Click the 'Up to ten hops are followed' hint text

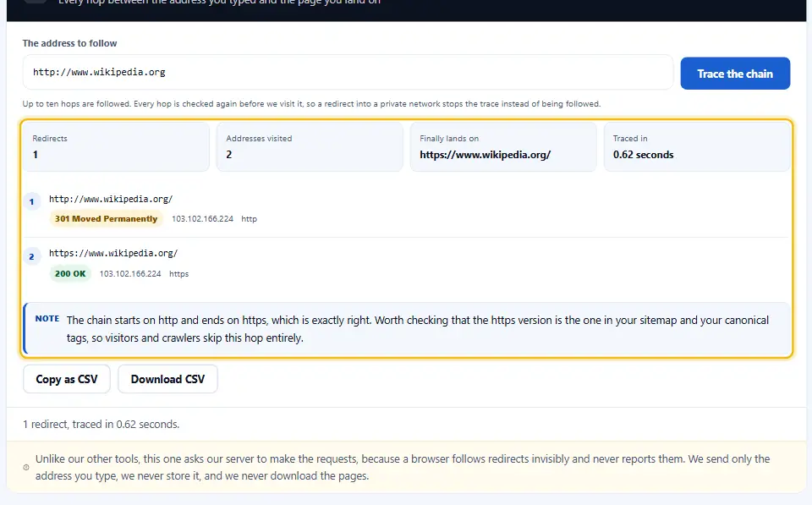click(311, 103)
